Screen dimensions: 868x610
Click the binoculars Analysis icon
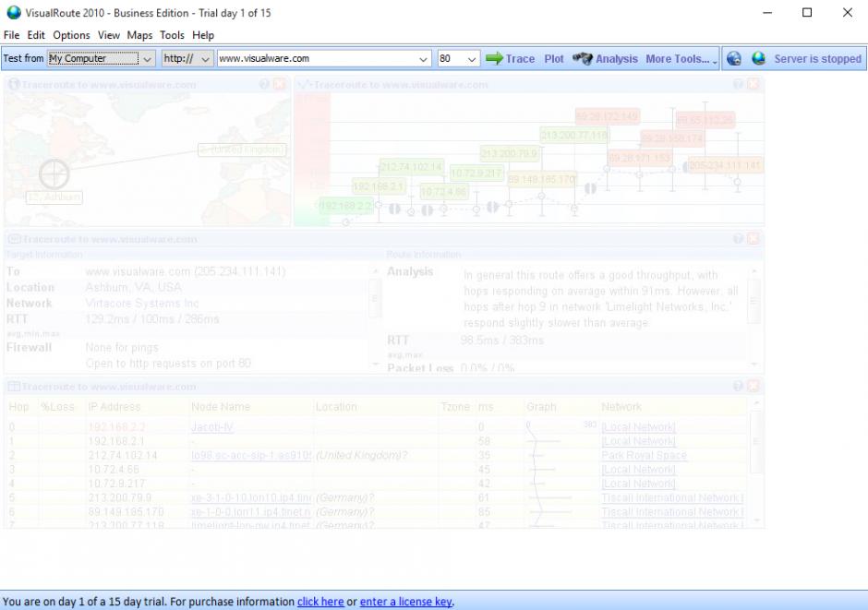(582, 59)
